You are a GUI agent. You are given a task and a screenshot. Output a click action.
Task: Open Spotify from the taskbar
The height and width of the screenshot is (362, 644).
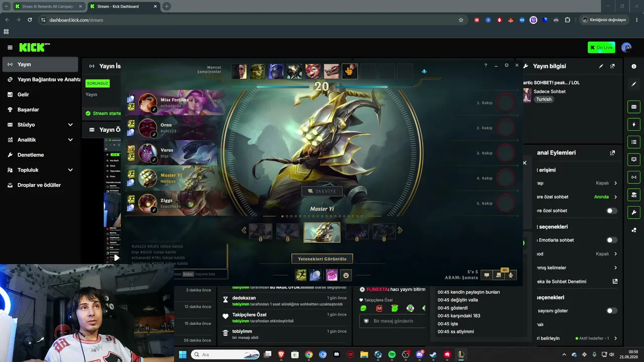tap(392, 354)
